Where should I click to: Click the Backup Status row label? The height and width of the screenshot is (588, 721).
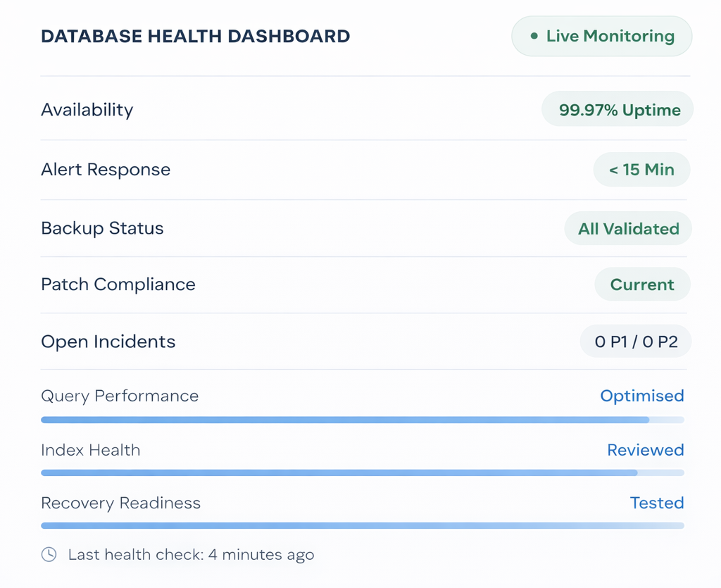pos(102,228)
